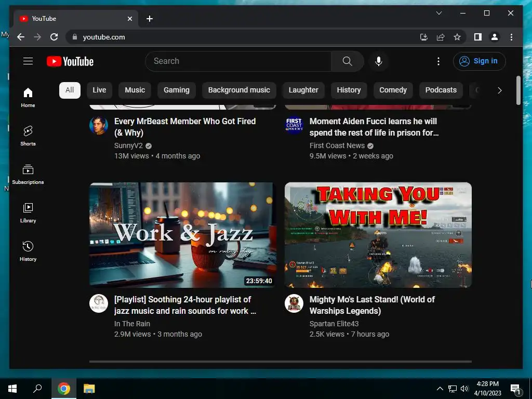
Task: Click the search magnifier button
Action: pyautogui.click(x=347, y=61)
